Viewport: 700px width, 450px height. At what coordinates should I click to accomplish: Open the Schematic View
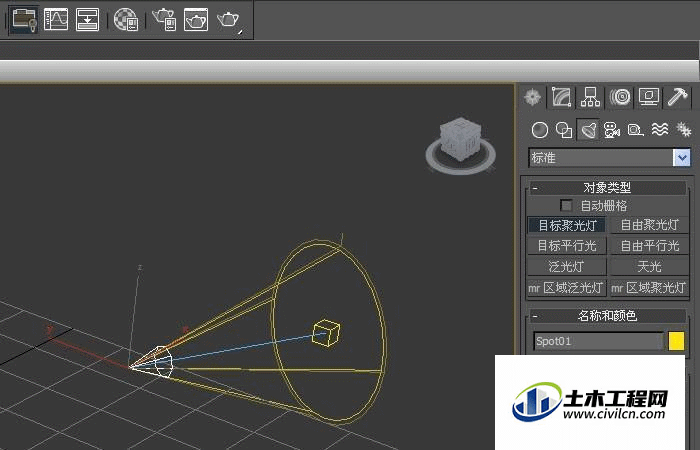tap(88, 19)
